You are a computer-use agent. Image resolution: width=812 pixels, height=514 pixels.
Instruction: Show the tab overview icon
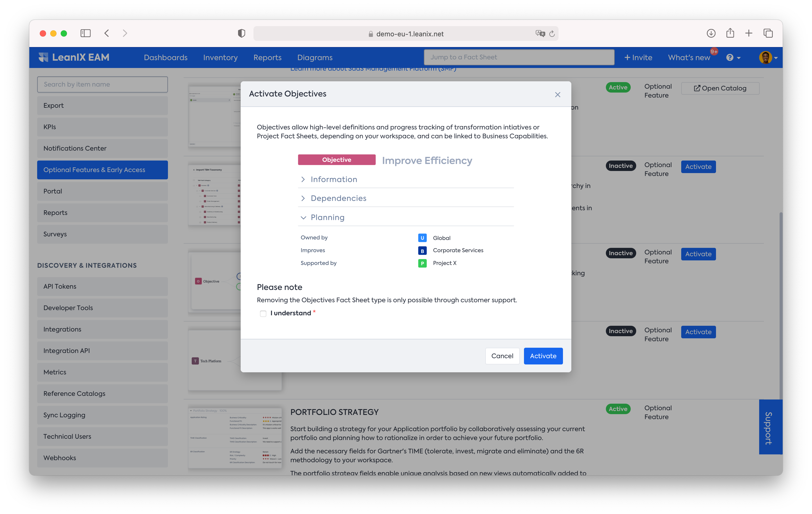pyautogui.click(x=768, y=33)
